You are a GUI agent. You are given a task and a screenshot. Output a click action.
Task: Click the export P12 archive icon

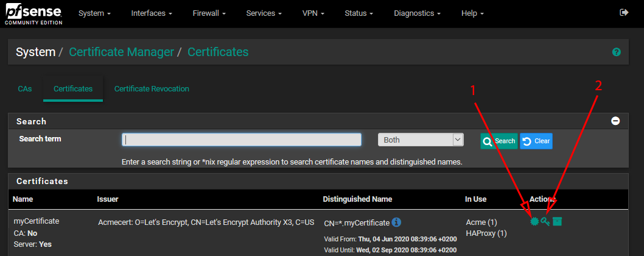pyautogui.click(x=557, y=221)
